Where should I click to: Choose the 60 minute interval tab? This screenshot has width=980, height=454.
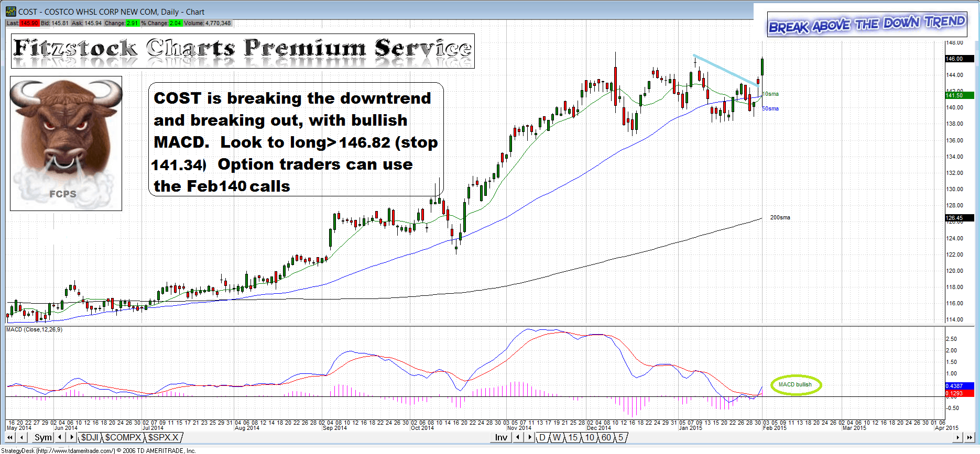click(606, 437)
